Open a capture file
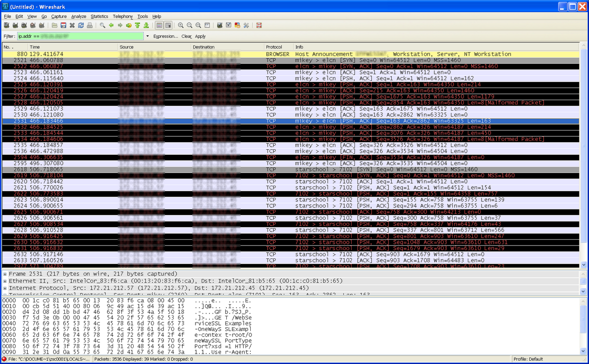The width and height of the screenshot is (589, 364). point(54,25)
